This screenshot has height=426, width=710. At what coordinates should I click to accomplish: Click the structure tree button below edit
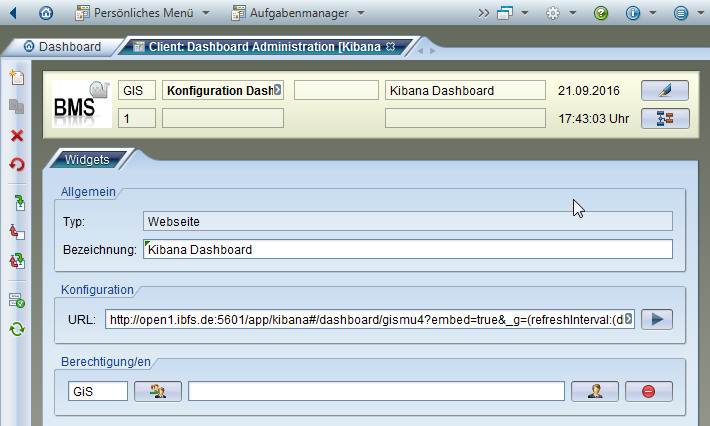point(665,119)
